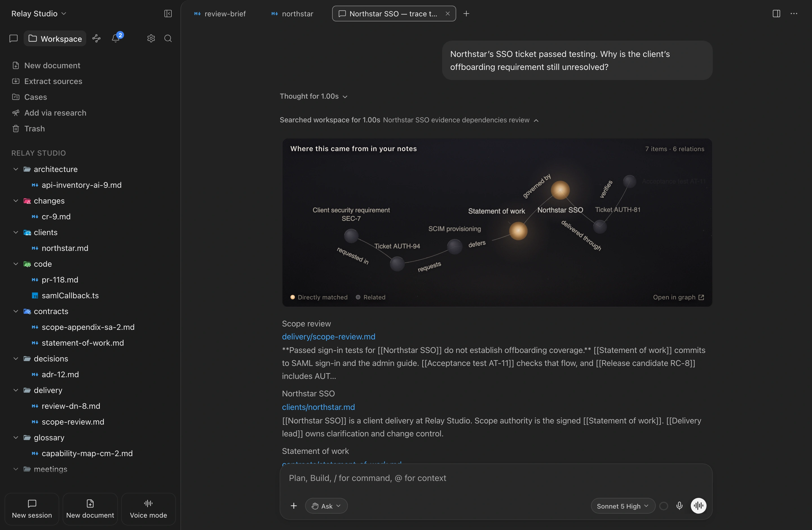812x530 pixels.
Task: Toggle the right side panel layout icon
Action: [x=776, y=14]
